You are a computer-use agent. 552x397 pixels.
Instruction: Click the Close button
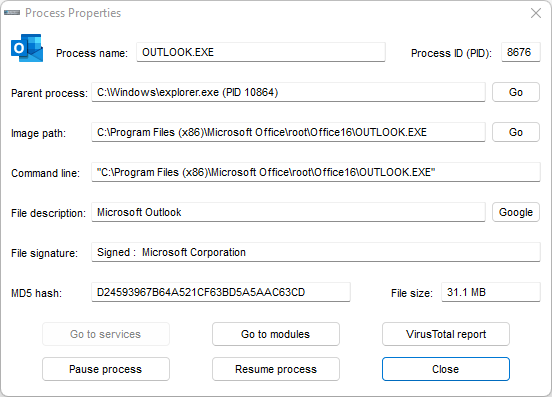[446, 369]
